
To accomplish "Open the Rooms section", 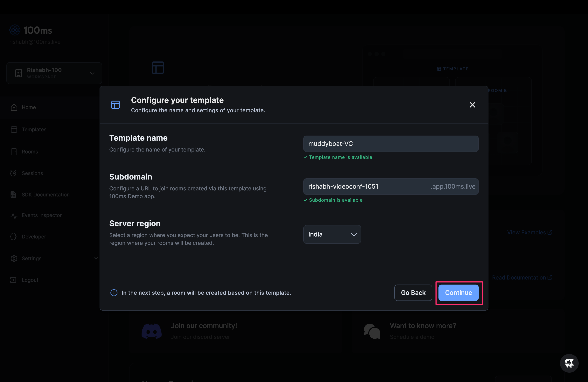I will click(29, 152).
